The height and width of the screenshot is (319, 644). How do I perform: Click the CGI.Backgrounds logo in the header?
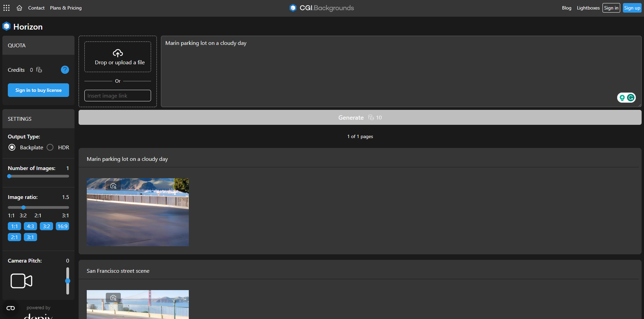click(x=321, y=7)
